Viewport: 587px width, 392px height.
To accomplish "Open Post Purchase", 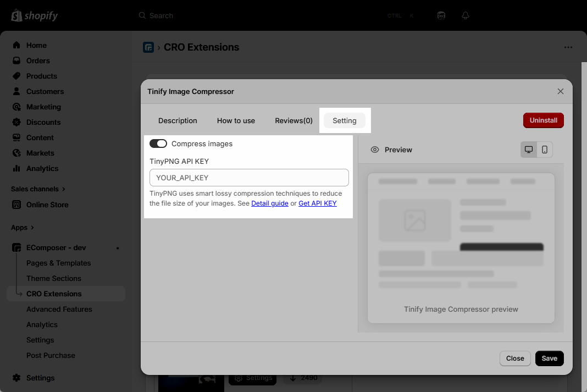I will pyautogui.click(x=51, y=355).
